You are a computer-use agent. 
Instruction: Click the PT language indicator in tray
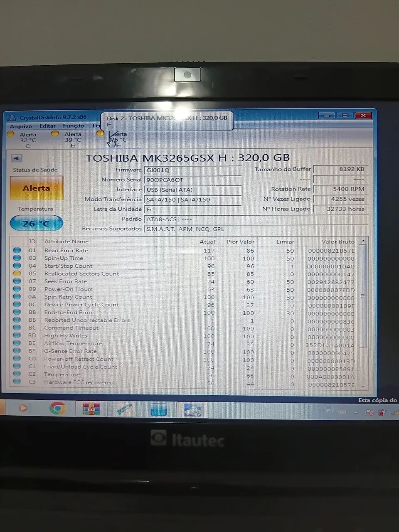[x=330, y=411]
